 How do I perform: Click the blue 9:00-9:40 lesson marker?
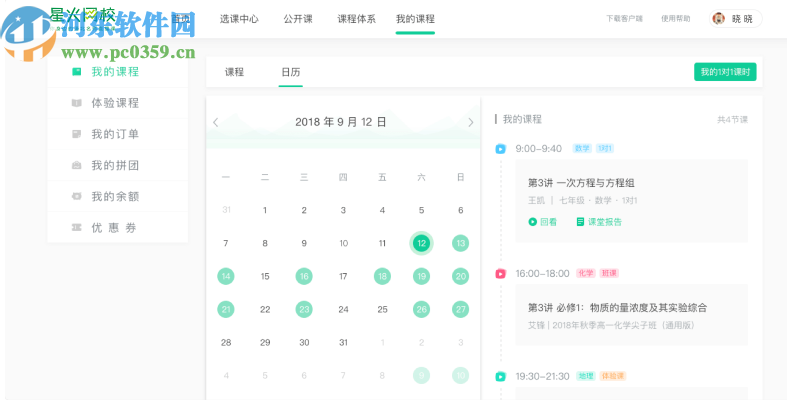point(500,149)
